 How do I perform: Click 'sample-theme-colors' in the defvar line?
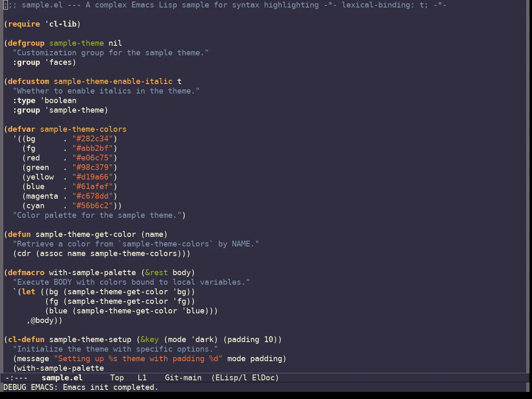[x=83, y=129]
